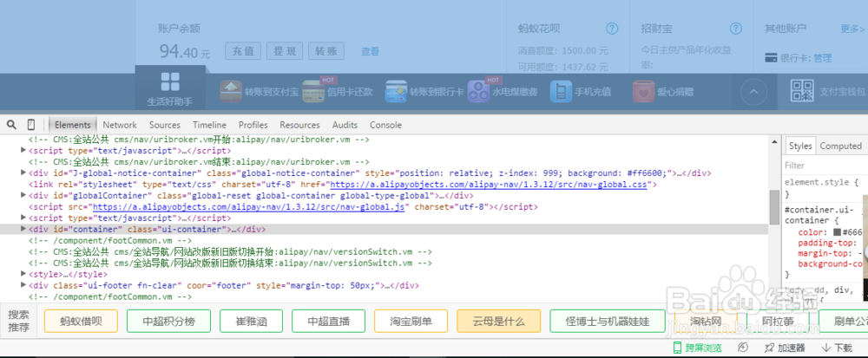The height and width of the screenshot is (358, 868).
Task: Open the nav-global.css stylesheet link
Action: [x=488, y=185]
